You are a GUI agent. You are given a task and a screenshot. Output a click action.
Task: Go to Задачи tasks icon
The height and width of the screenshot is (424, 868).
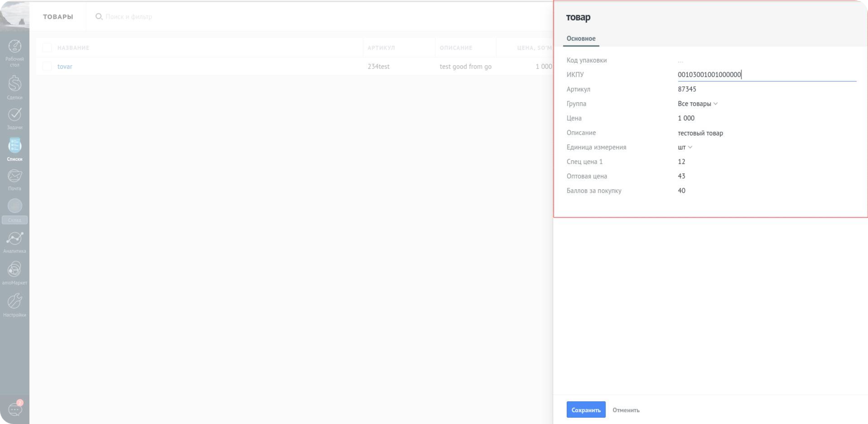coord(14,115)
